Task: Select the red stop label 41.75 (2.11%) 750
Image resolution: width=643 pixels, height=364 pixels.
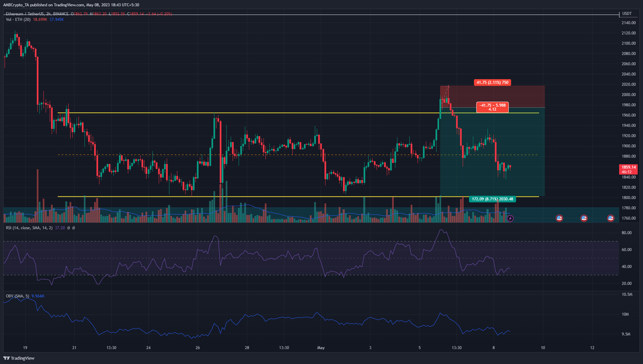Action: (493, 82)
